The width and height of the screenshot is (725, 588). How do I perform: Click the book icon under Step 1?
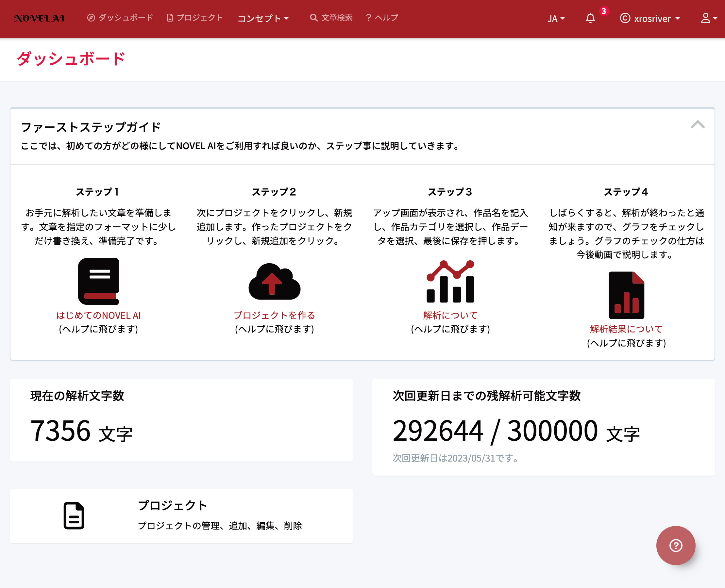(x=98, y=281)
